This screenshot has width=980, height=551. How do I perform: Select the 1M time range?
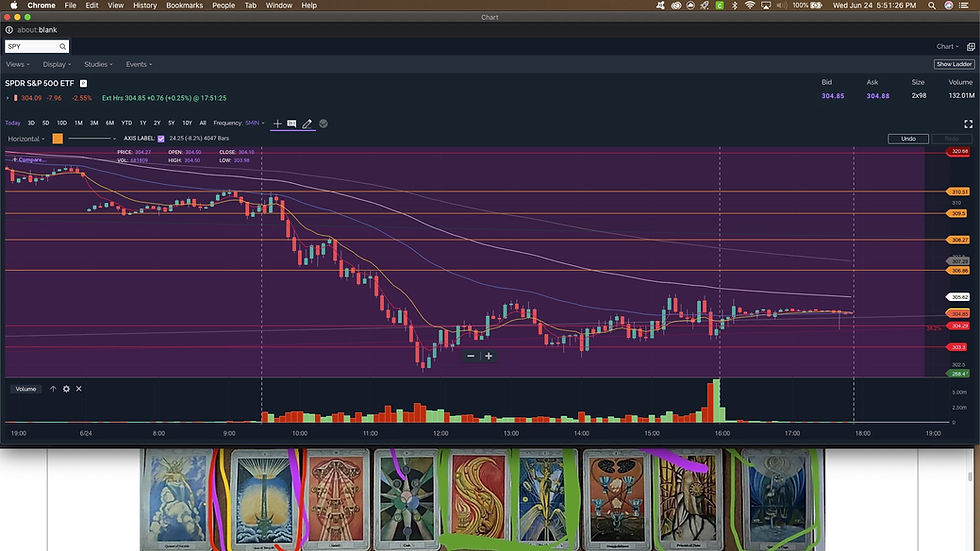coord(78,123)
